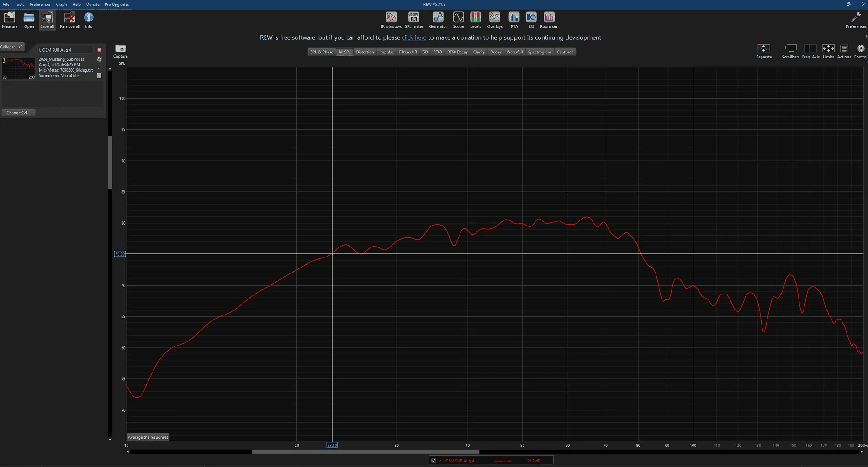
Task: Switch to the RT60 Decay tab
Action: pyautogui.click(x=457, y=52)
